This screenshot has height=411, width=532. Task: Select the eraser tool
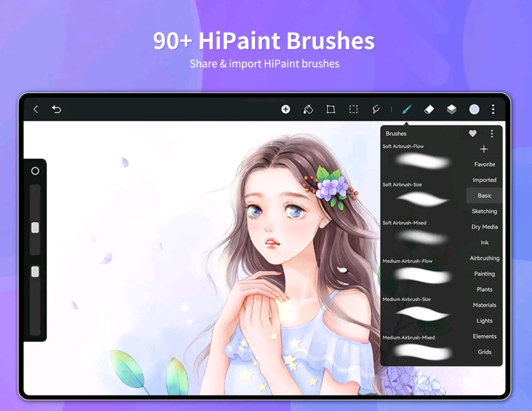pyautogui.click(x=429, y=109)
